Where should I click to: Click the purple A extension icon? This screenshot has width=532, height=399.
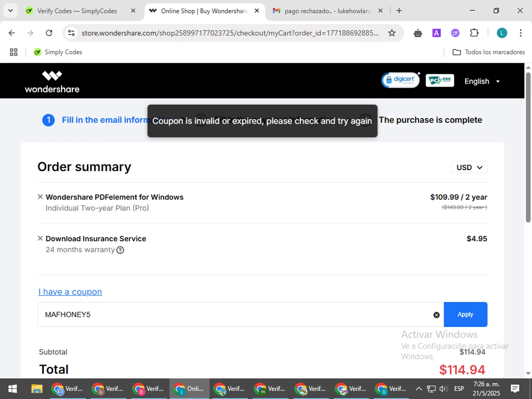point(436,33)
